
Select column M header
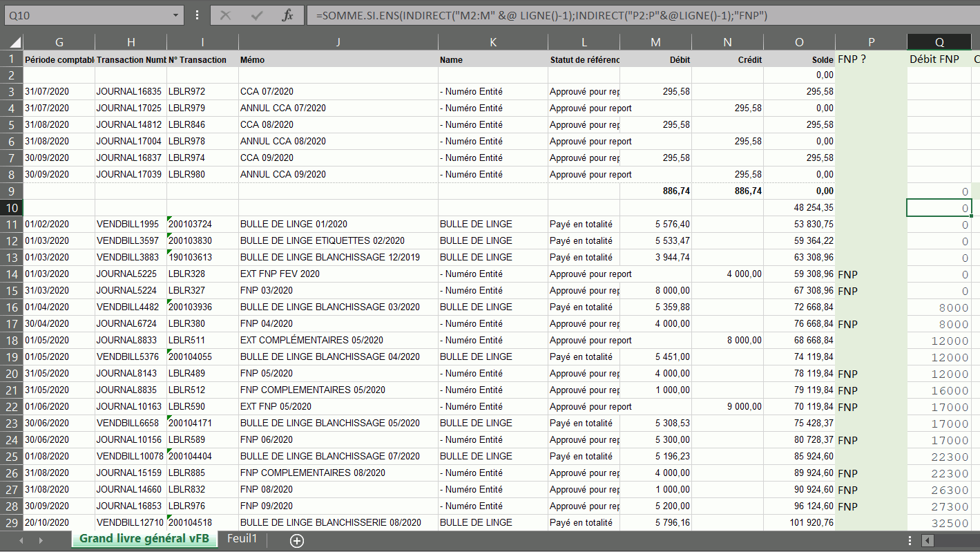coord(655,42)
